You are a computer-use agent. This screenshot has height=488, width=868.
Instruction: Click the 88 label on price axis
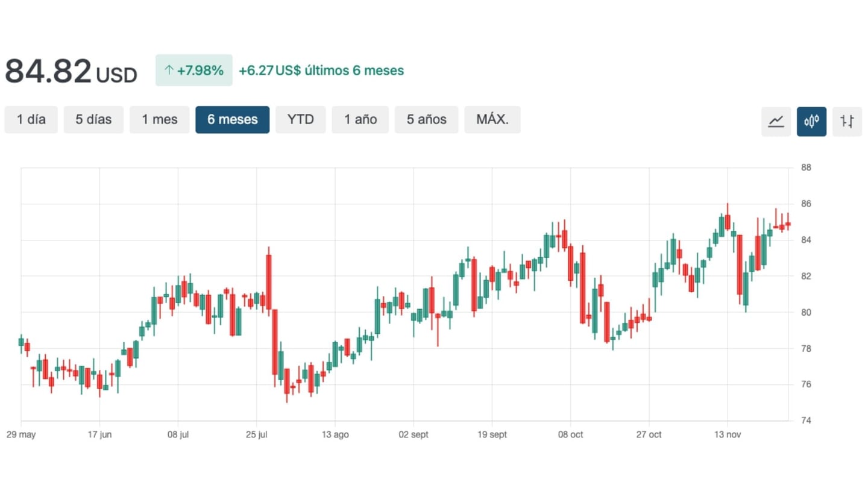806,167
